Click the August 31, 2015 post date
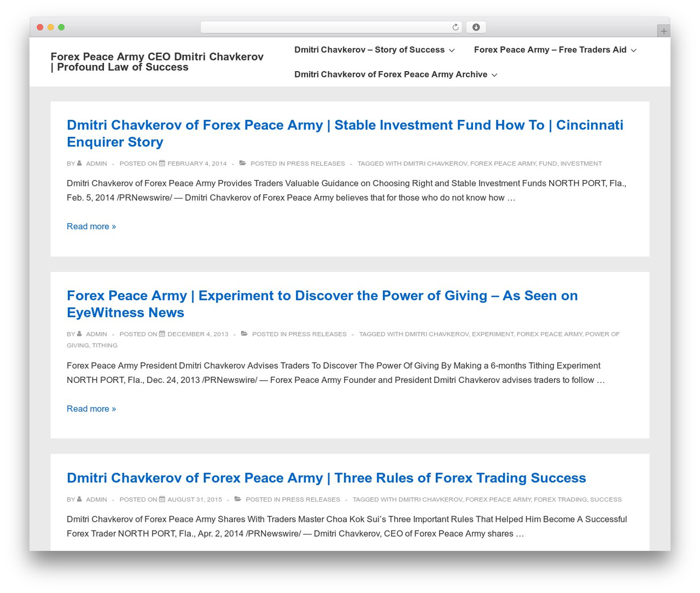 [195, 499]
